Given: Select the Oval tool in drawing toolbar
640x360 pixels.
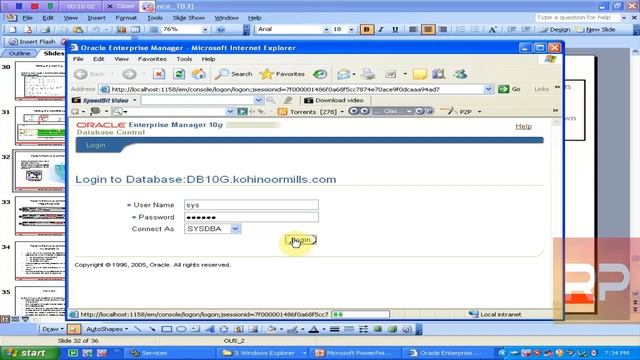Looking at the screenshot, I should [x=181, y=329].
